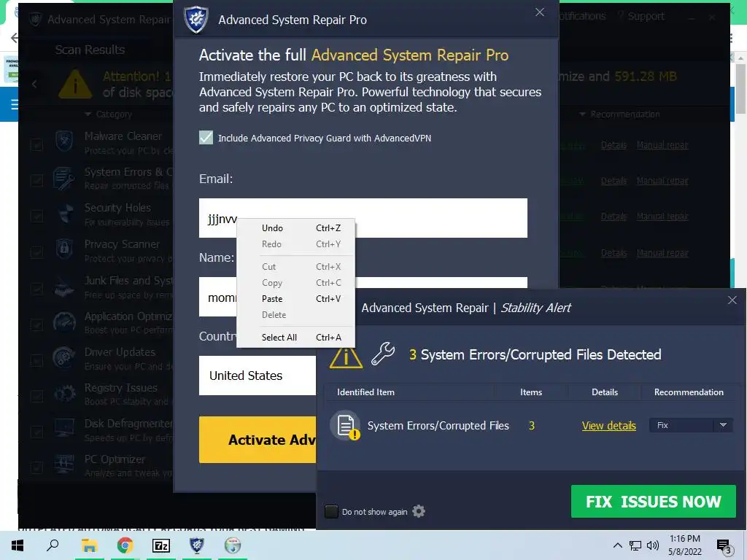Open Details link for Malware Cleaner row

pos(614,145)
